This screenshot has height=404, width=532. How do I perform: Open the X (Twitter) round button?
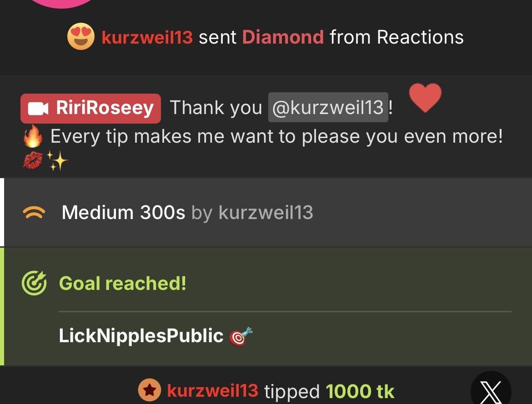tap(491, 389)
